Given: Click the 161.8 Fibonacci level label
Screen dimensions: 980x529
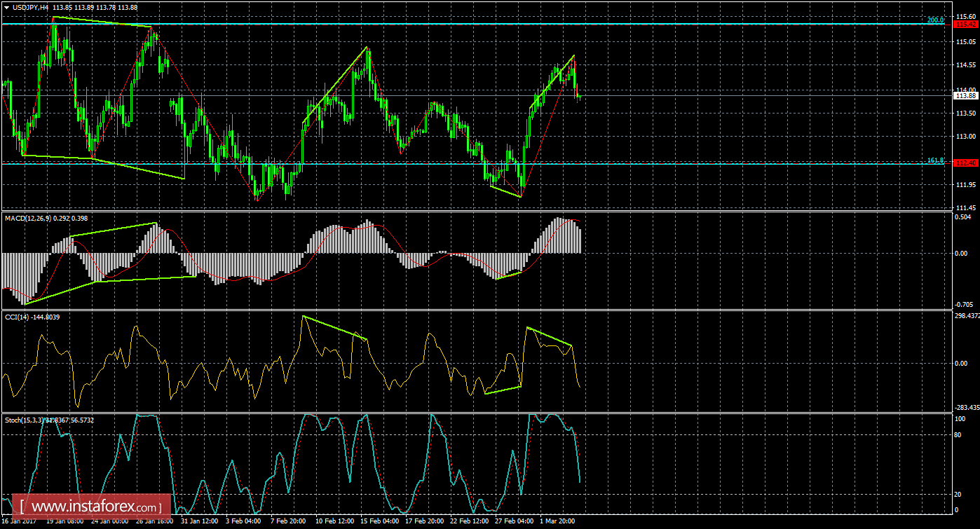Looking at the screenshot, I should [935, 160].
